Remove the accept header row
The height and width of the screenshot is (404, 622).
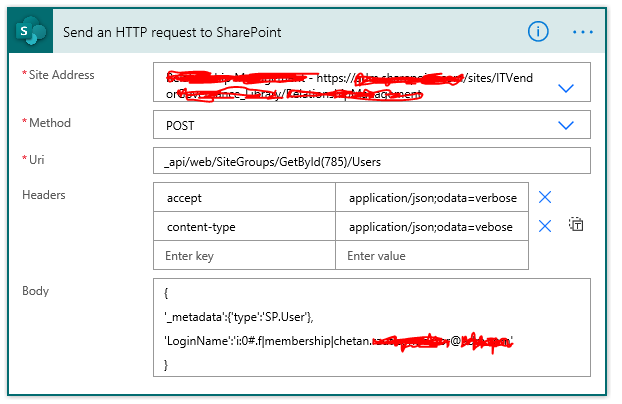tap(545, 197)
